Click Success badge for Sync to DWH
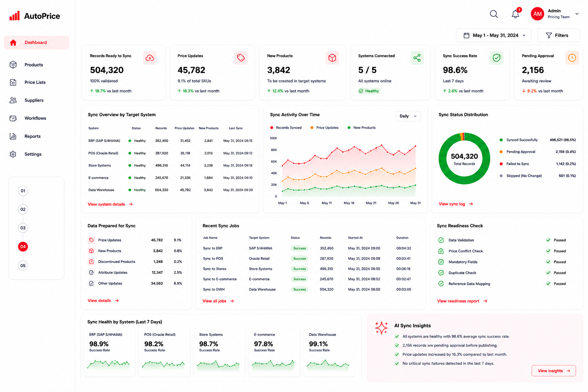This screenshot has height=392, width=588. 300,290
